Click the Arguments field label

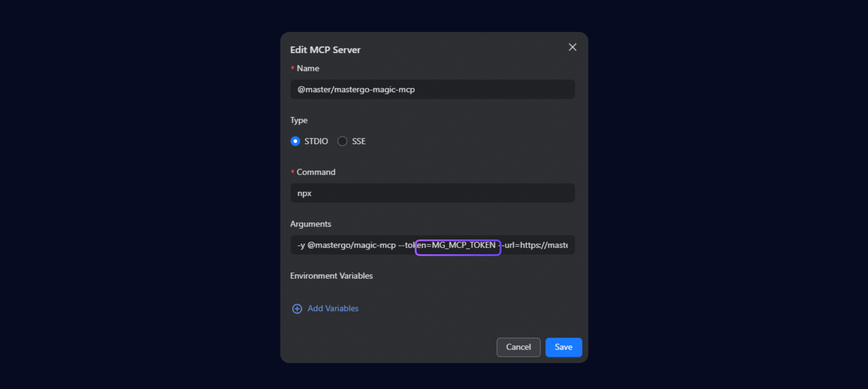(x=310, y=224)
